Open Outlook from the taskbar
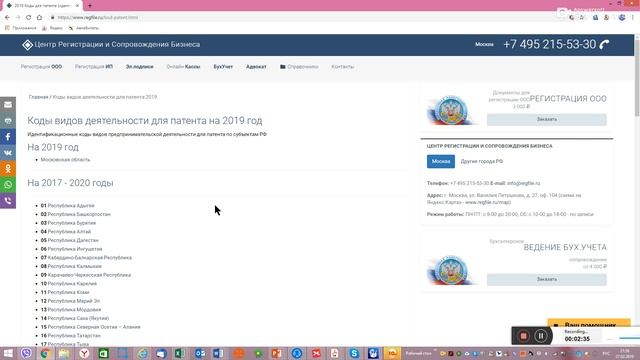The height and width of the screenshot is (360, 640). 200,353
